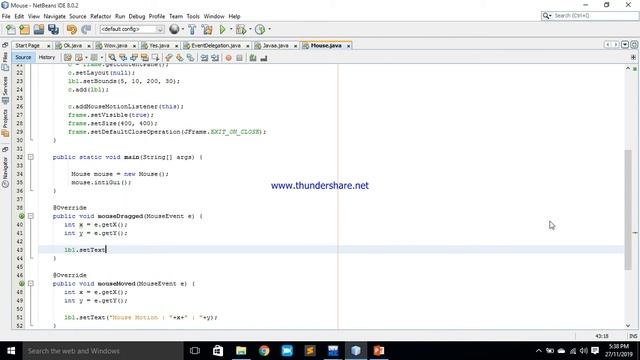Click the Find Next Occurrence icon
The height and width of the screenshot is (360, 640).
134,58
